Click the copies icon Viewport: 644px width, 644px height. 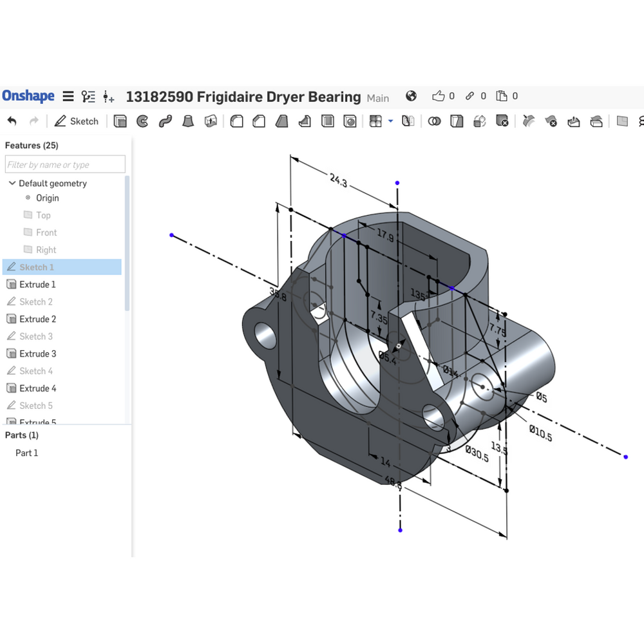(x=502, y=96)
